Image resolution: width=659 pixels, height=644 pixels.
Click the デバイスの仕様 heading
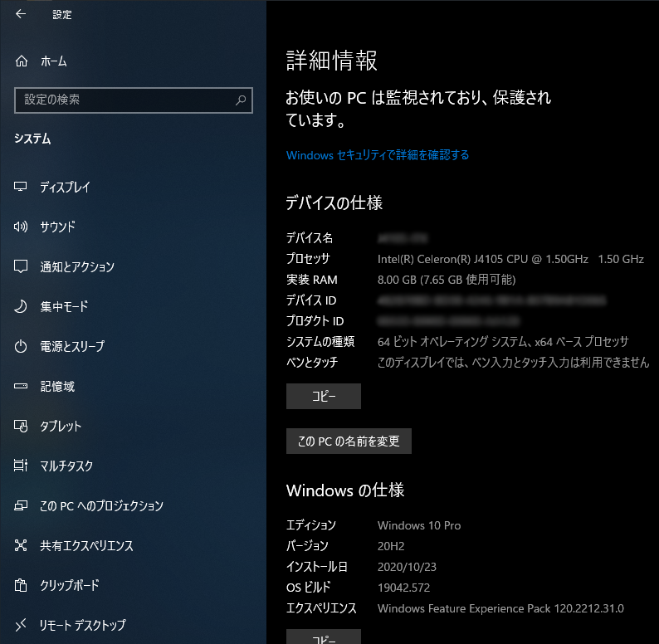click(x=334, y=202)
